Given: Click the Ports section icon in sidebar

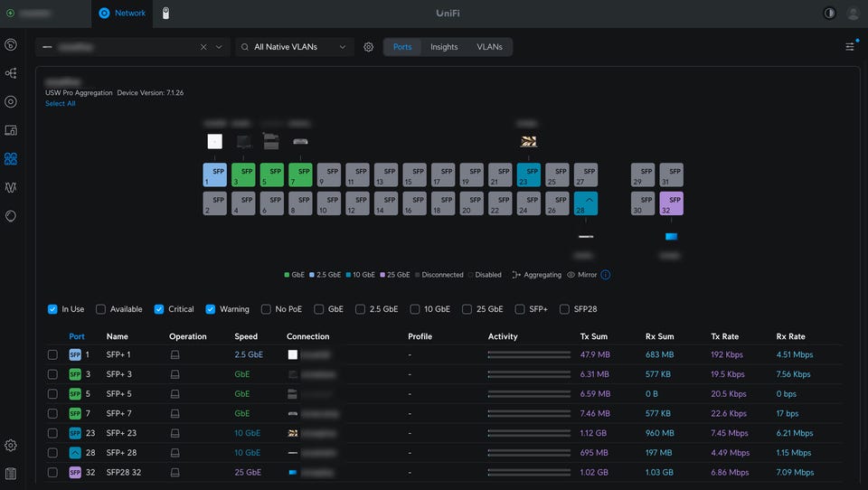Looking at the screenshot, I should pos(11,159).
